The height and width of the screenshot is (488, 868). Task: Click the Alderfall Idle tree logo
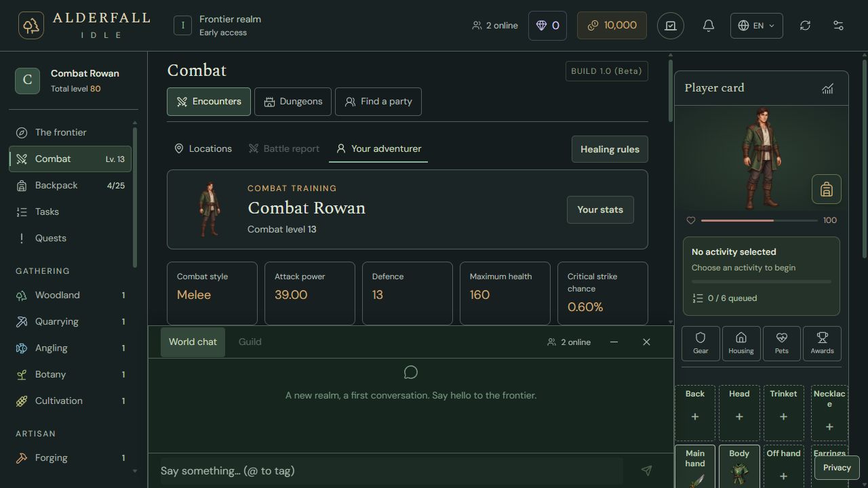31,26
